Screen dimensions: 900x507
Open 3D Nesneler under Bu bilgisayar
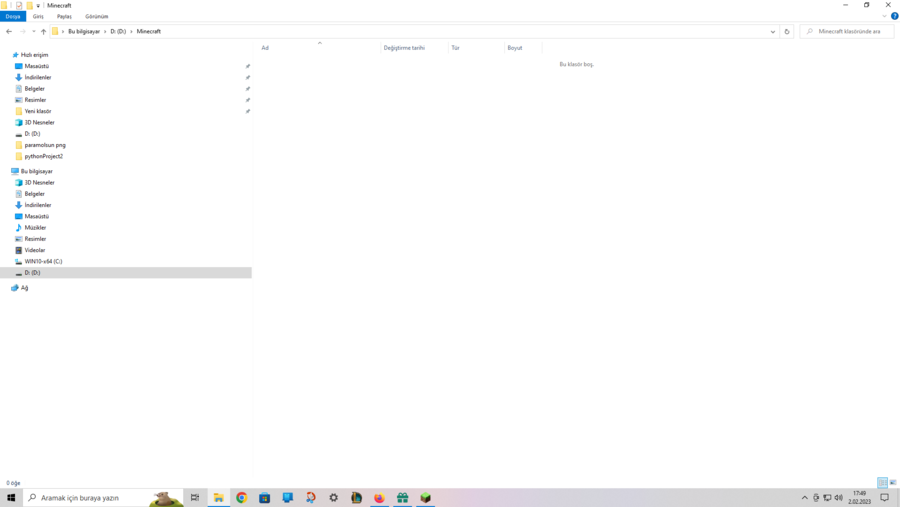pyautogui.click(x=39, y=183)
